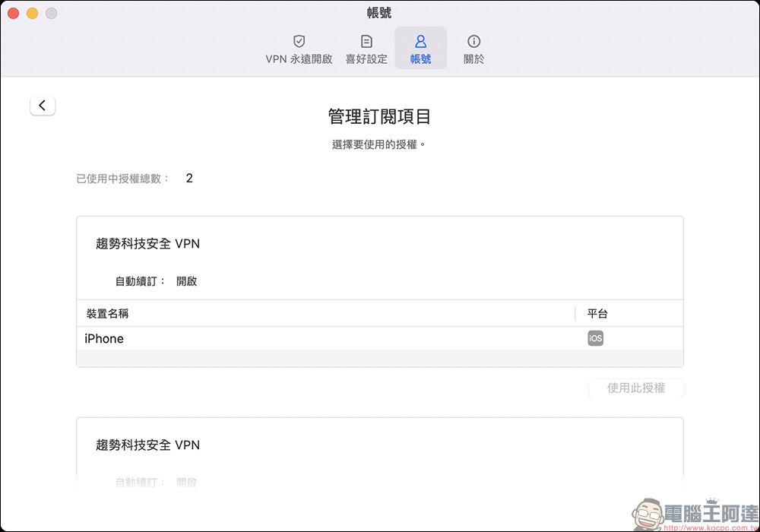
Task: Click 自動續訂 開啟 in first subscription
Action: [x=156, y=281]
